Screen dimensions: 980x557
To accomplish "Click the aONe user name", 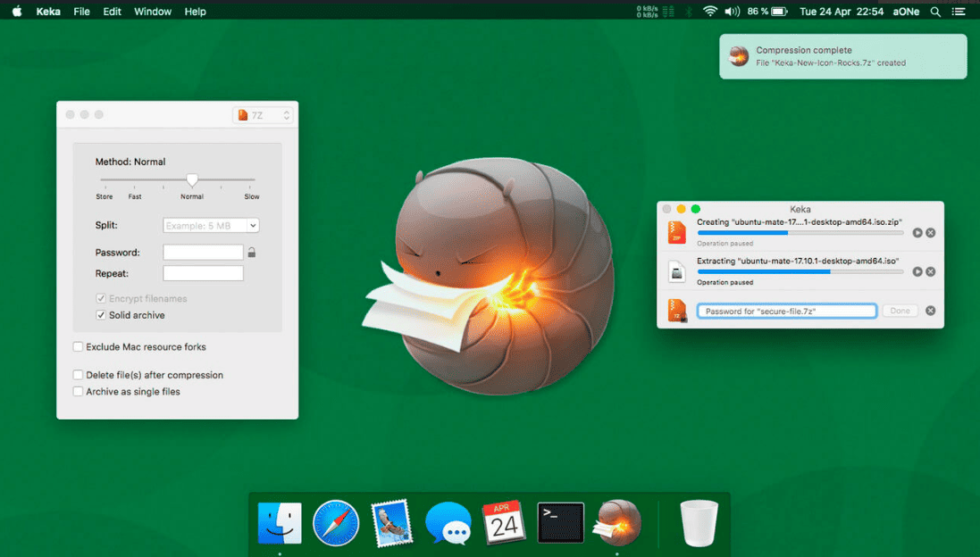I will (x=906, y=12).
